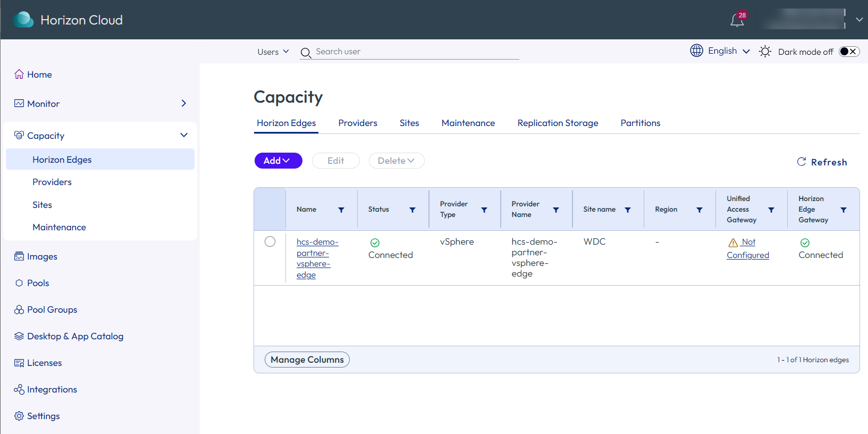The image size is (868, 434).
Task: Filter the Horizon Edge Gateway column
Action: 844,210
